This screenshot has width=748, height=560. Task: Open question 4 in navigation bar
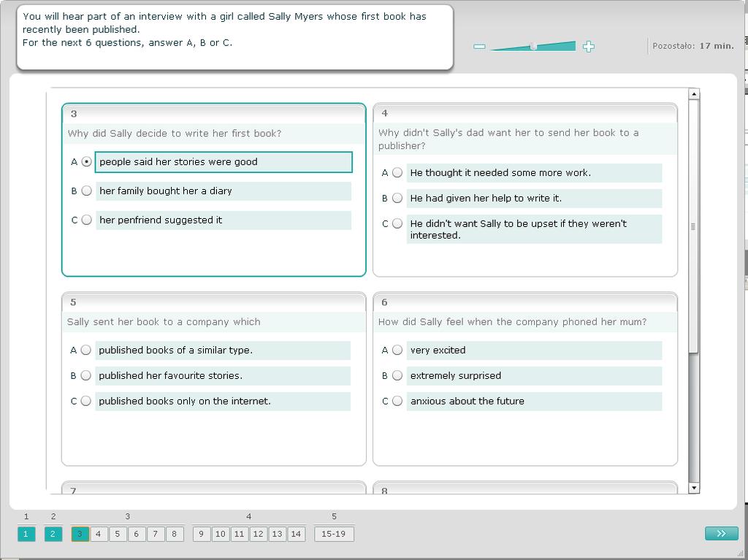tap(99, 534)
